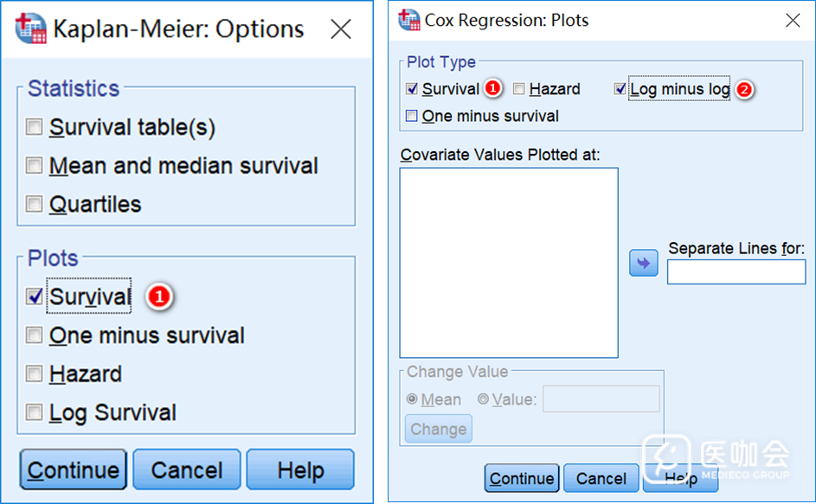Toggle the Log minus log checkbox
Screen dimensions: 816x504
pos(620,89)
